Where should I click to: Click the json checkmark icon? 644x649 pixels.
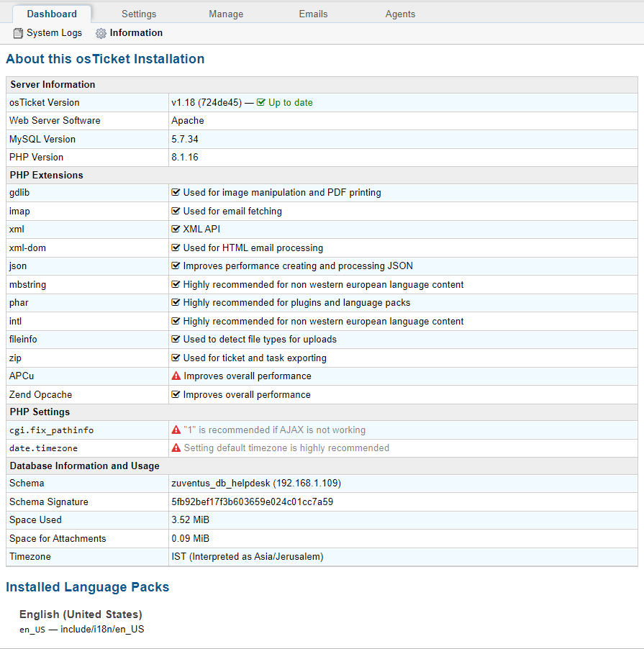pos(176,265)
